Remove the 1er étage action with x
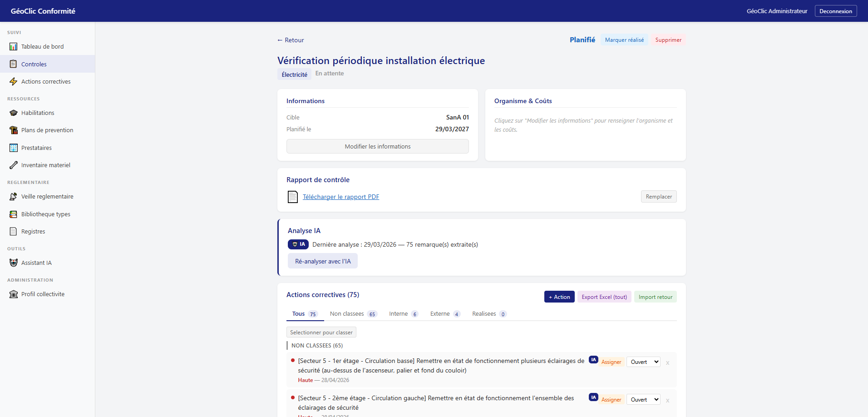The height and width of the screenshot is (417, 868). [x=668, y=363]
